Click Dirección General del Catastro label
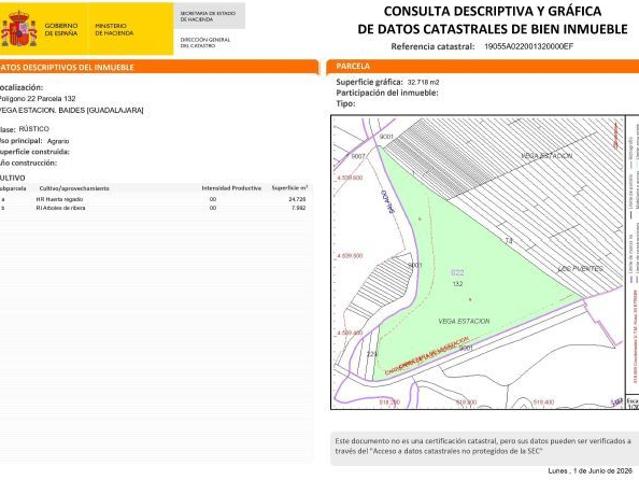This screenshot has width=639, height=480. (x=205, y=43)
